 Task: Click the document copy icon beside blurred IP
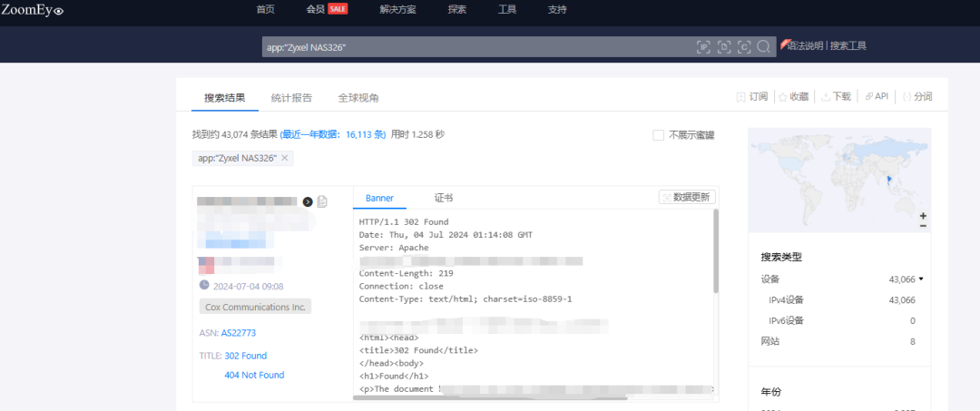tap(322, 201)
